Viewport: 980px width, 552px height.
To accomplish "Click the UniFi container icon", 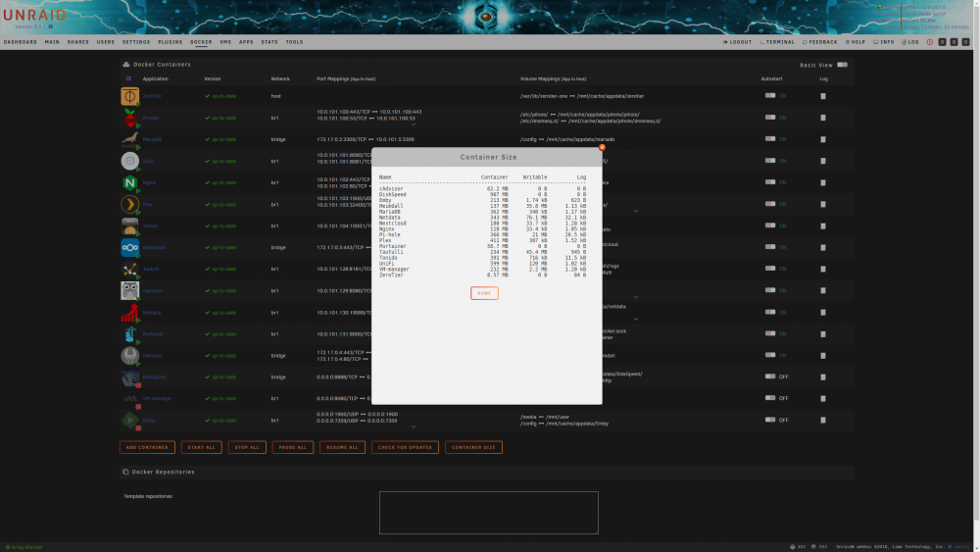I will click(x=129, y=161).
